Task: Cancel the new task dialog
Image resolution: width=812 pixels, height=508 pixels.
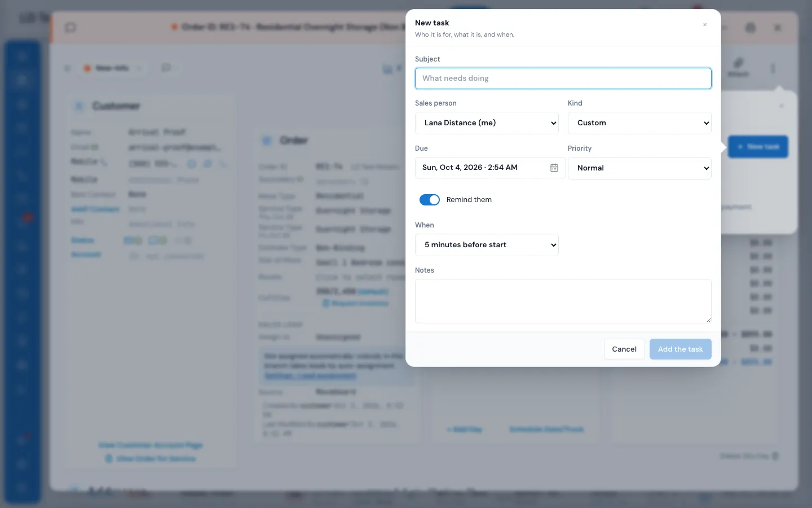Action: [x=624, y=349]
